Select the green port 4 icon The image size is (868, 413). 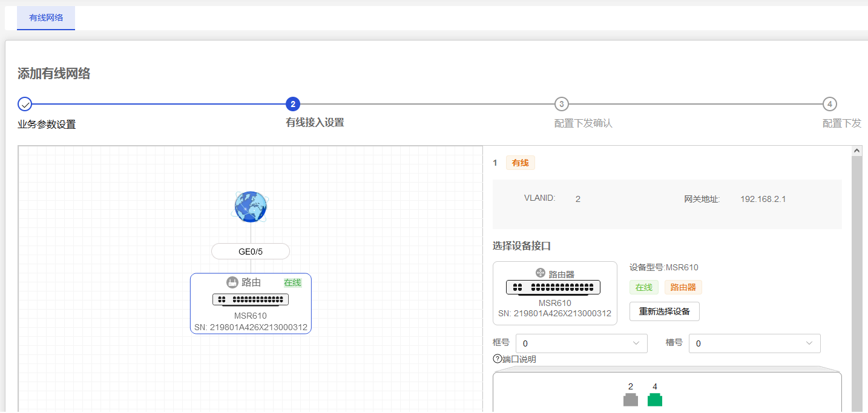[x=655, y=400]
